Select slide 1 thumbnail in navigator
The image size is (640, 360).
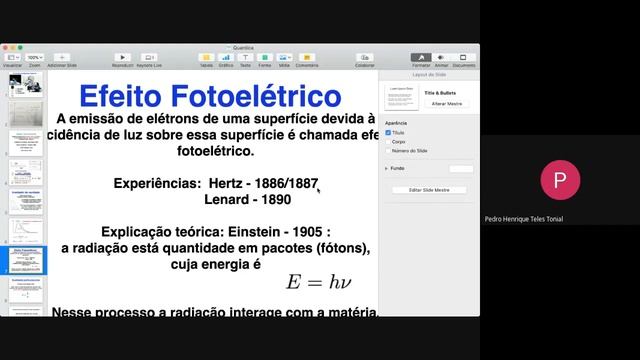(26, 85)
